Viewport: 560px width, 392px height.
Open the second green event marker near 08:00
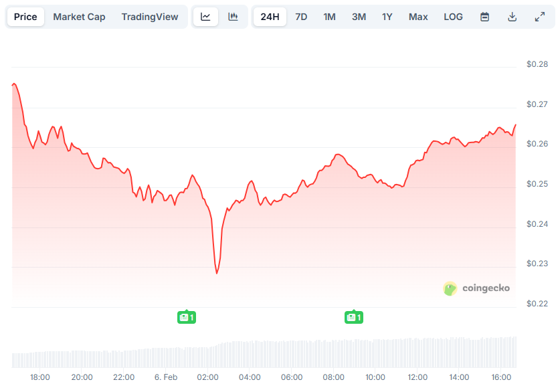tap(355, 317)
